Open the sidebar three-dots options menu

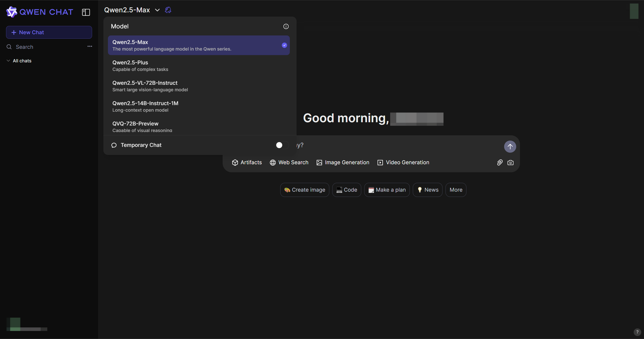(x=90, y=47)
